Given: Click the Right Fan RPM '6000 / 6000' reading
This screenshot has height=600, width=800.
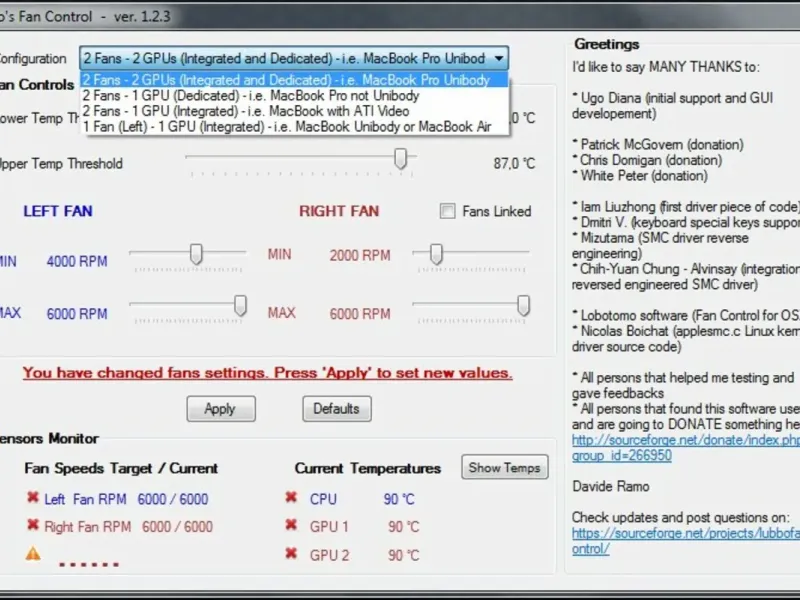Looking at the screenshot, I should pos(177,527).
